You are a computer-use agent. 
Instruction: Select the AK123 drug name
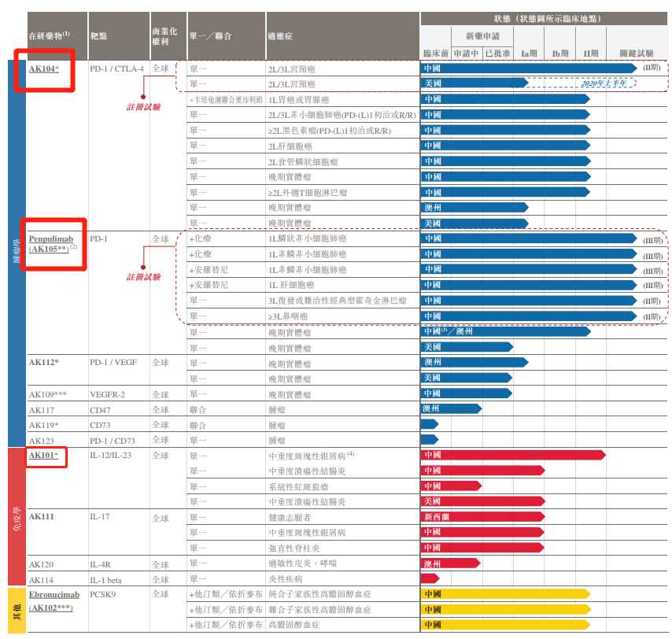(x=42, y=441)
